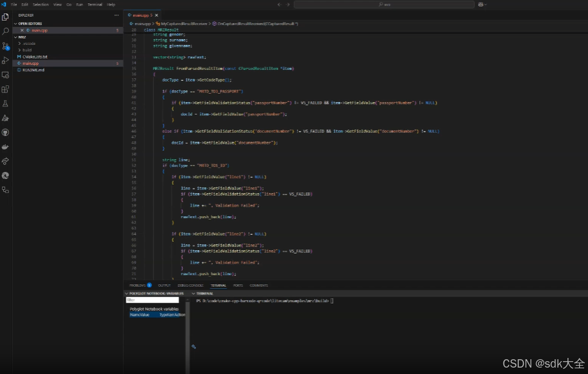Open the Testing flask icon
The image size is (588, 374).
(5, 103)
